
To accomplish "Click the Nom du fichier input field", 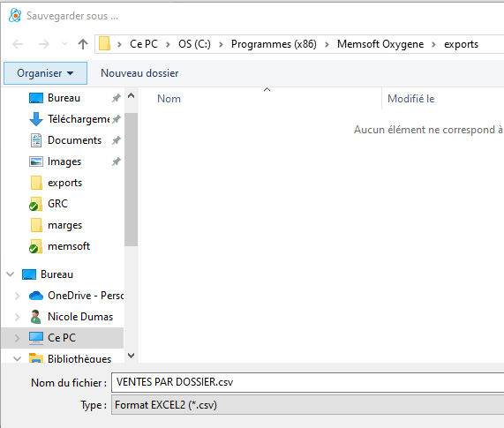I will point(307,382).
